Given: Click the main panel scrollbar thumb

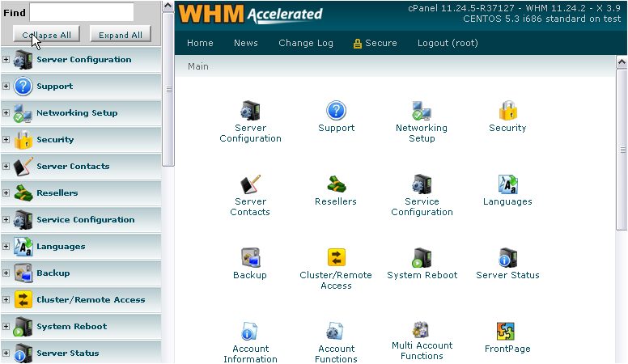Looking at the screenshot, I should [622, 150].
